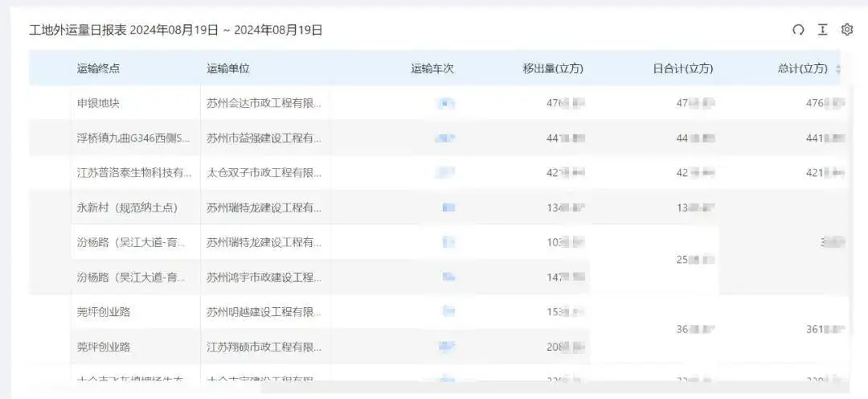Click the 江苏翔硕市政工程 company cell
The height and width of the screenshot is (399, 868).
[x=264, y=347]
